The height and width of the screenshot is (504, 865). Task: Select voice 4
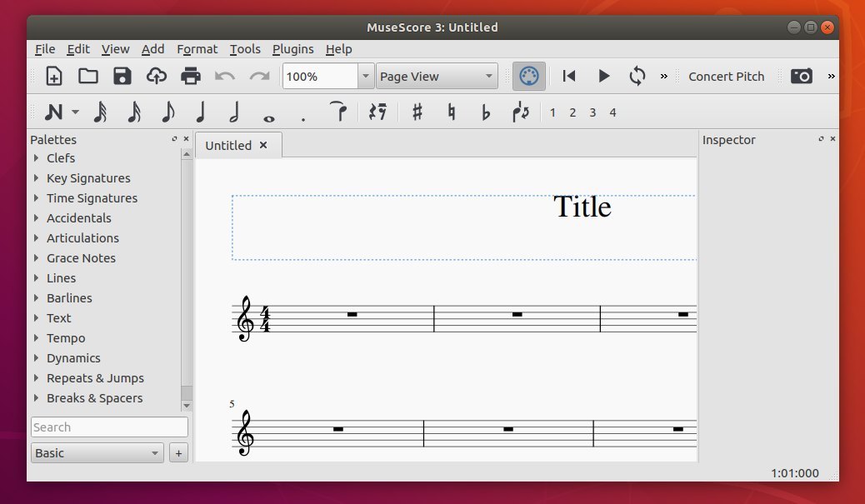pos(612,112)
